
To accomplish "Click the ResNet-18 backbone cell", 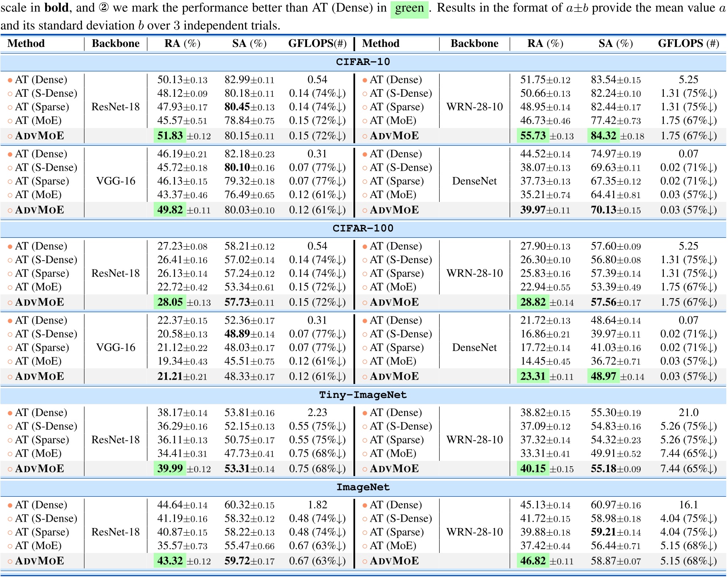I will pyautogui.click(x=115, y=107).
